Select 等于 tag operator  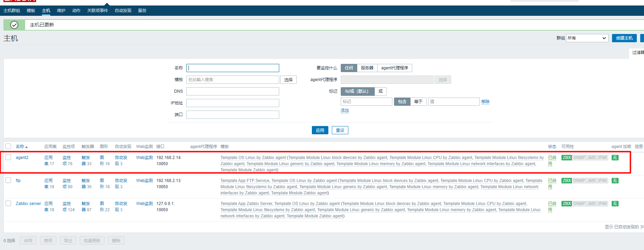tap(418, 102)
